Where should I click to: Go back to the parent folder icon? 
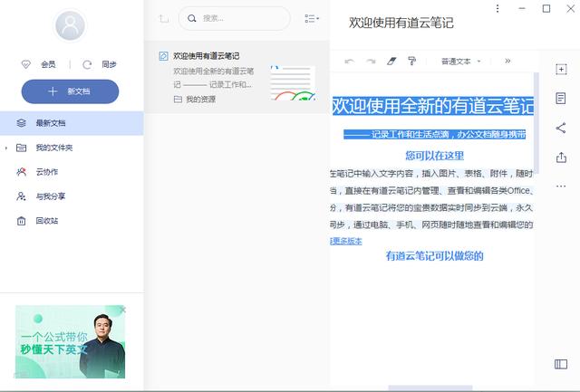pyautogui.click(x=164, y=18)
